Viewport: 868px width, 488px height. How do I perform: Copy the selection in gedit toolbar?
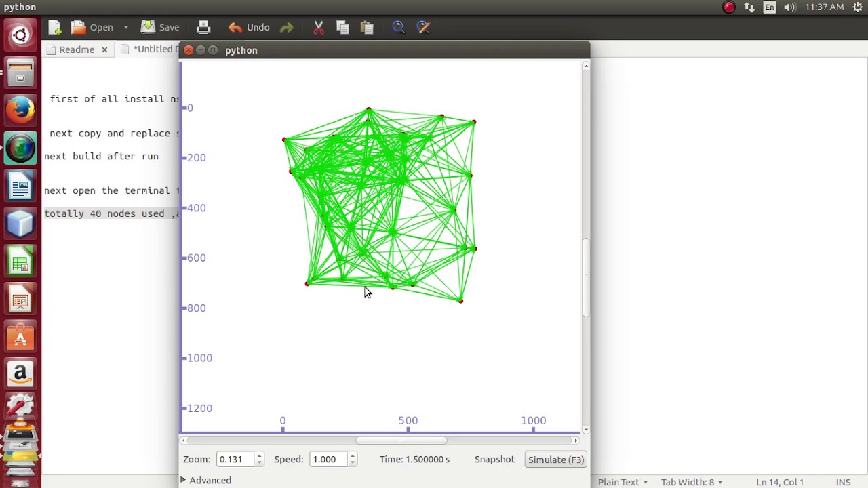coord(342,28)
